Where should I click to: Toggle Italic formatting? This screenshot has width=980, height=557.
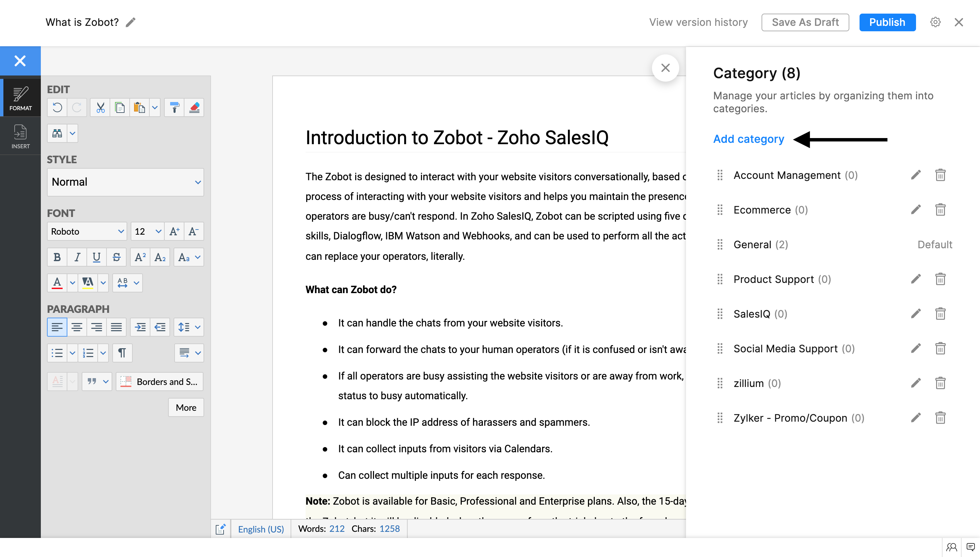coord(77,257)
